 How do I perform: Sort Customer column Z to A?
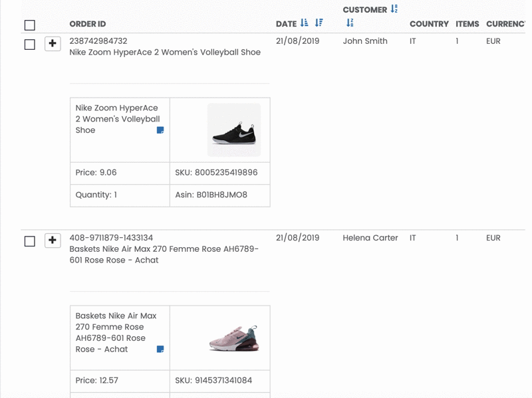(x=350, y=23)
